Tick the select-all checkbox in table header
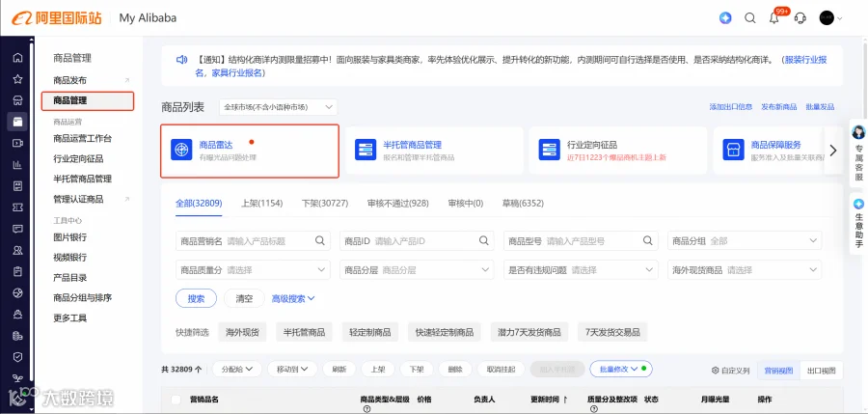Screen dimensions: 868x414 coord(176,400)
